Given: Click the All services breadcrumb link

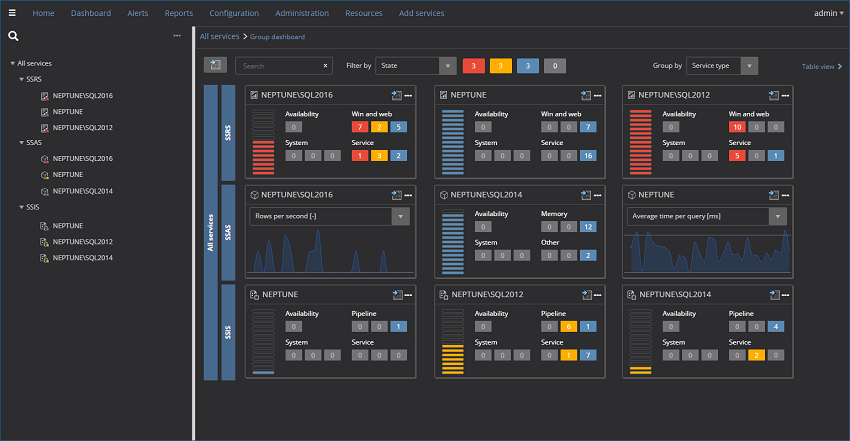Looking at the screenshot, I should pos(220,36).
